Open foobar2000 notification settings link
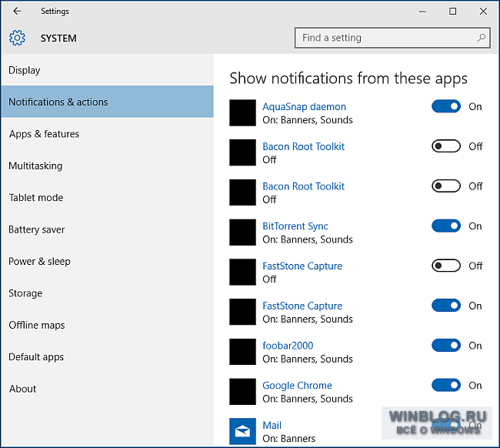Image resolution: width=500 pixels, height=448 pixels. (288, 346)
